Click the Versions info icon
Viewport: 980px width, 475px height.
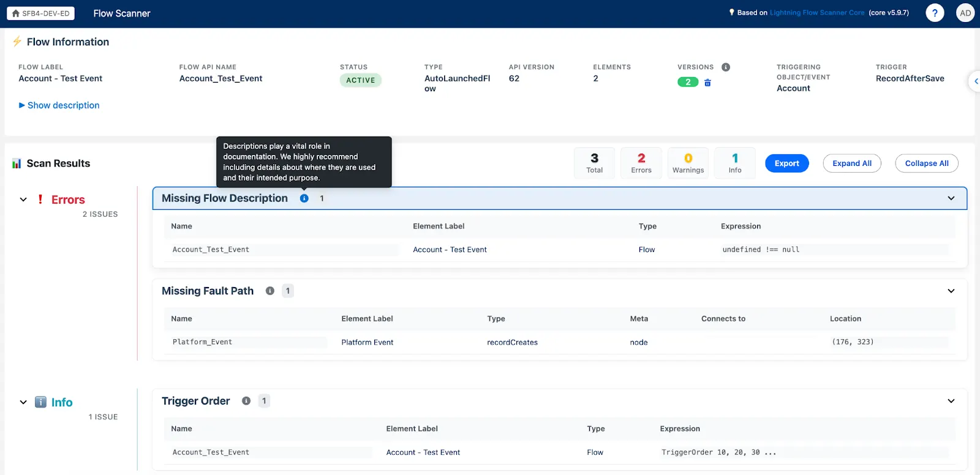[726, 67]
